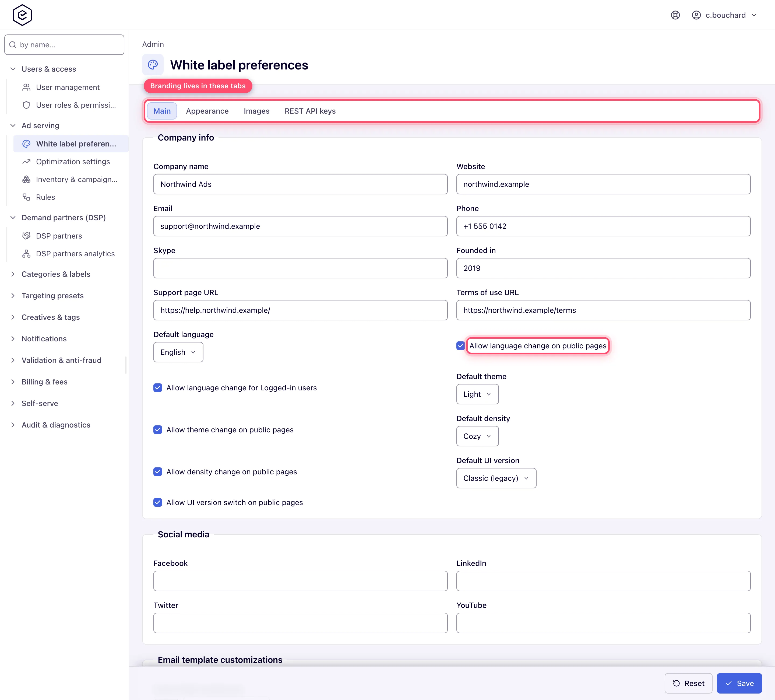Expand the Categories & labels section
The width and height of the screenshot is (775, 700).
point(13,274)
